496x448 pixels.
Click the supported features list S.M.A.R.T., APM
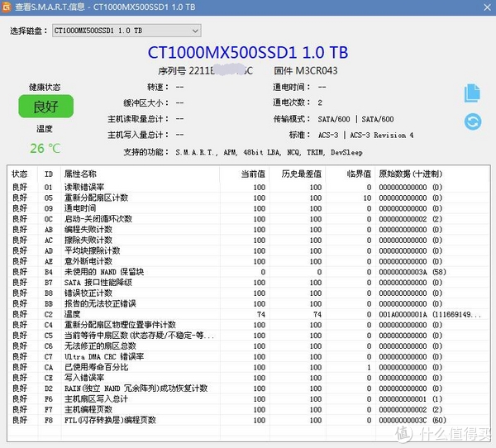point(269,152)
